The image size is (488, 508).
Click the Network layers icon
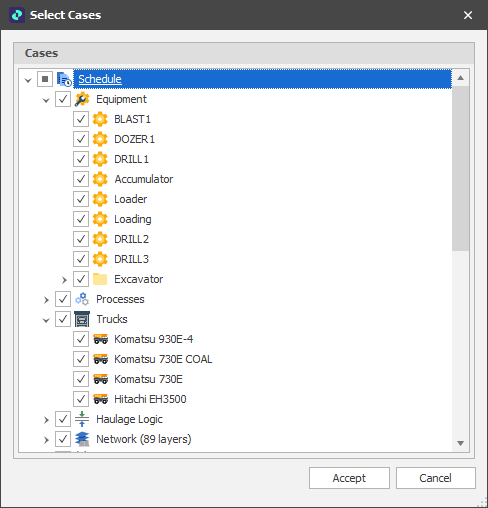82,439
